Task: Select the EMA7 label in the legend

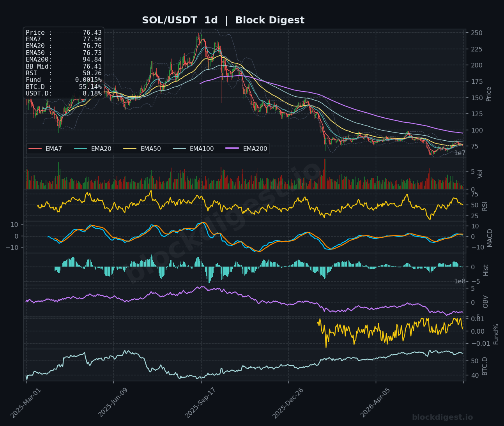Action: 54,148
